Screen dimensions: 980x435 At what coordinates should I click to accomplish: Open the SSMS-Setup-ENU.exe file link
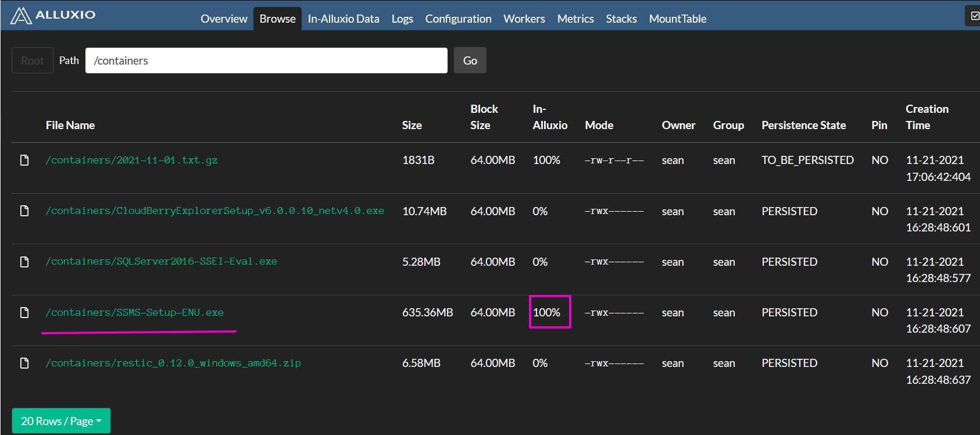pos(135,312)
